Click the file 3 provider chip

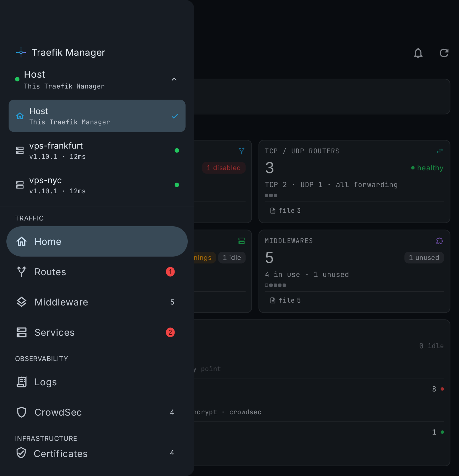[x=285, y=211]
